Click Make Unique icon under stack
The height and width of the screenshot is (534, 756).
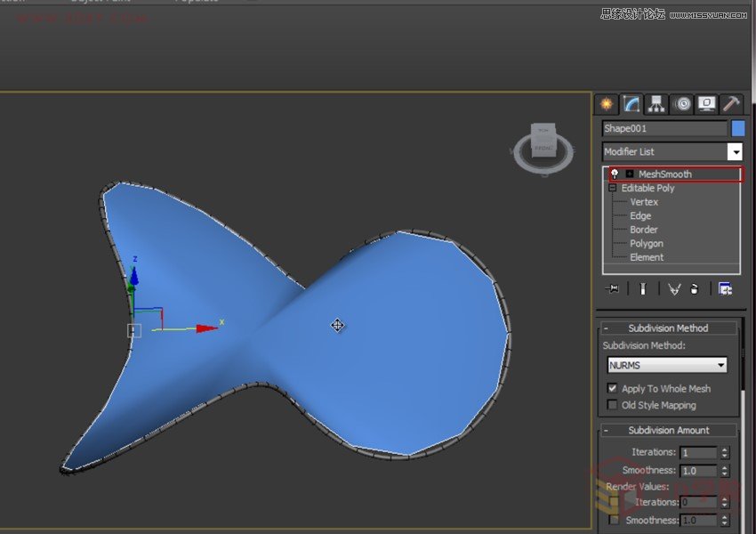(x=674, y=289)
